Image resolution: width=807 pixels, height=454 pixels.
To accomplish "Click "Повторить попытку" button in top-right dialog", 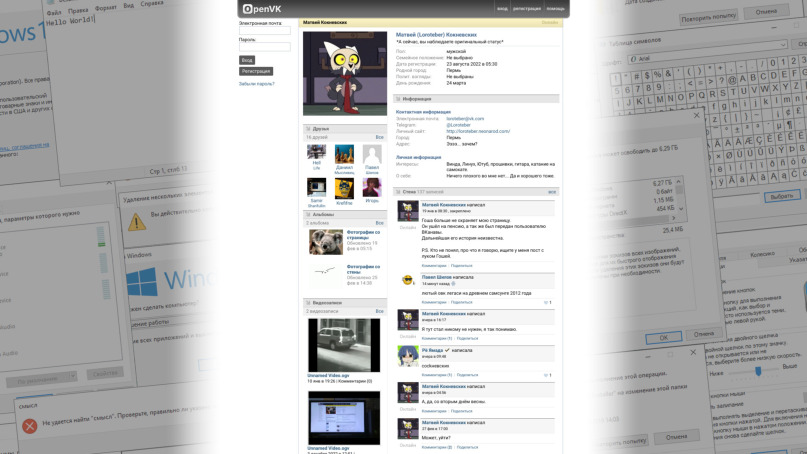I will [x=708, y=18].
